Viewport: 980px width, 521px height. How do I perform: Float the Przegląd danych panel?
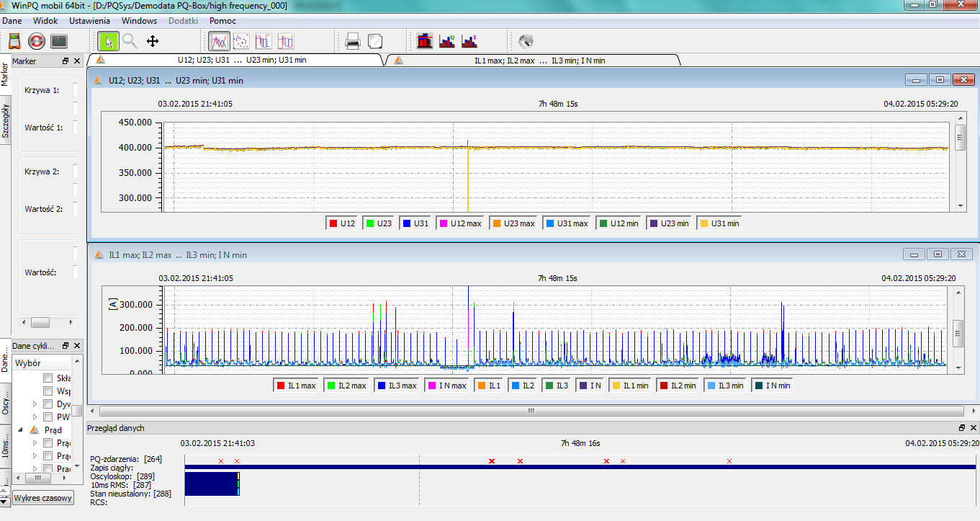(961, 427)
